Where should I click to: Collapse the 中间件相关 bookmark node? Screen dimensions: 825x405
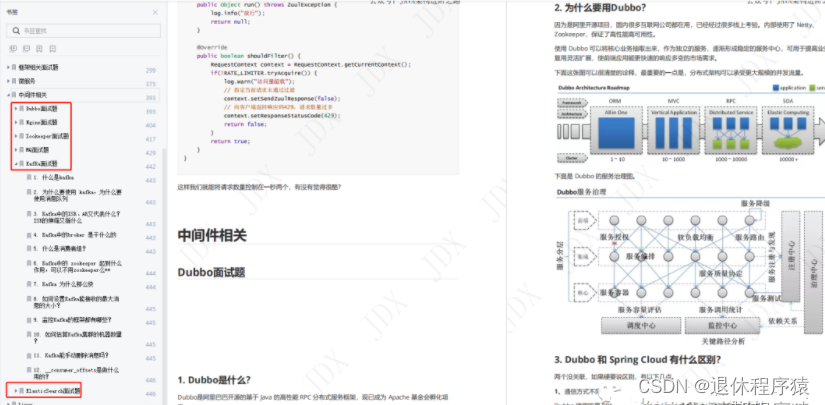pos(8,95)
